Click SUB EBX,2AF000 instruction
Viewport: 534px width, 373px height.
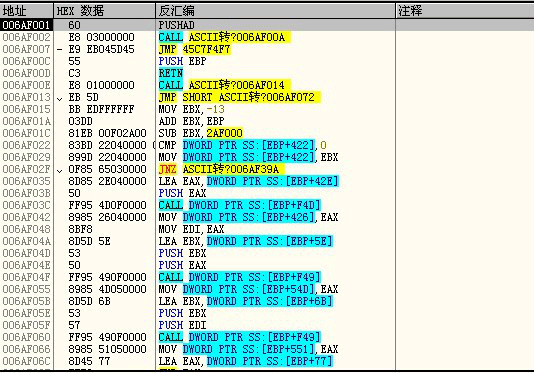(201, 133)
